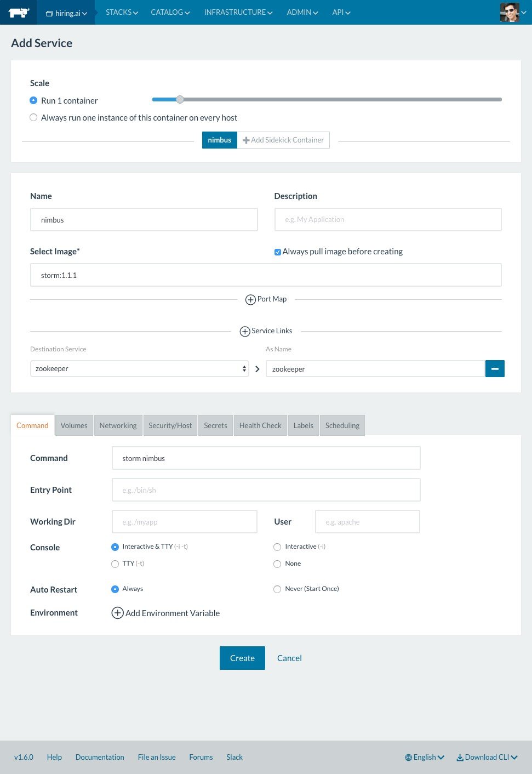Click the arrow between destination and name
This screenshot has height=774, width=532.
pos(258,369)
